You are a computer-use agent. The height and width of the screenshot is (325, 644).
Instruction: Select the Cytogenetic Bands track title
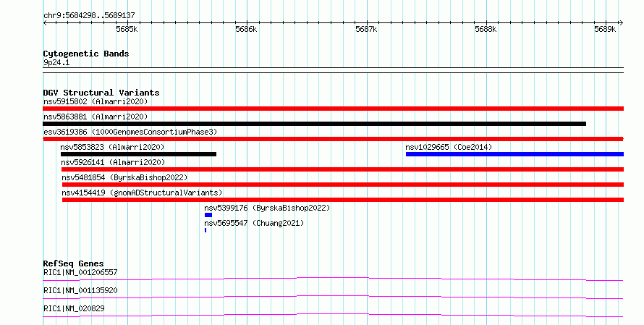[x=86, y=54]
